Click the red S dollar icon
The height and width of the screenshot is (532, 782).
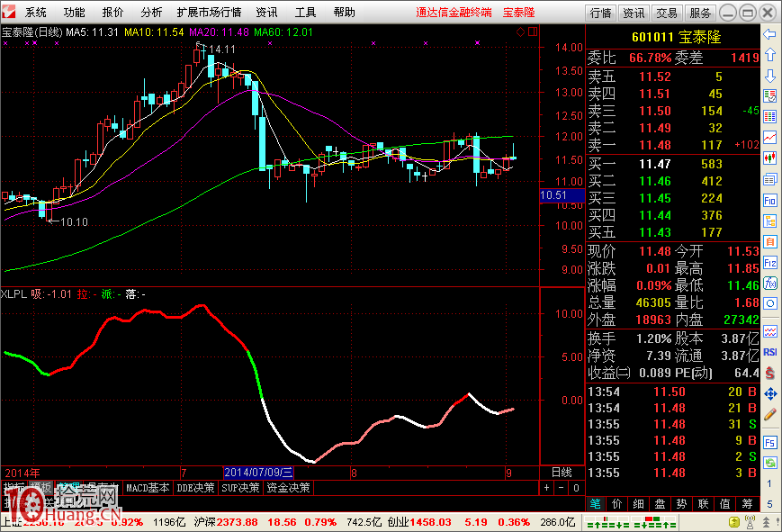pyautogui.click(x=770, y=373)
